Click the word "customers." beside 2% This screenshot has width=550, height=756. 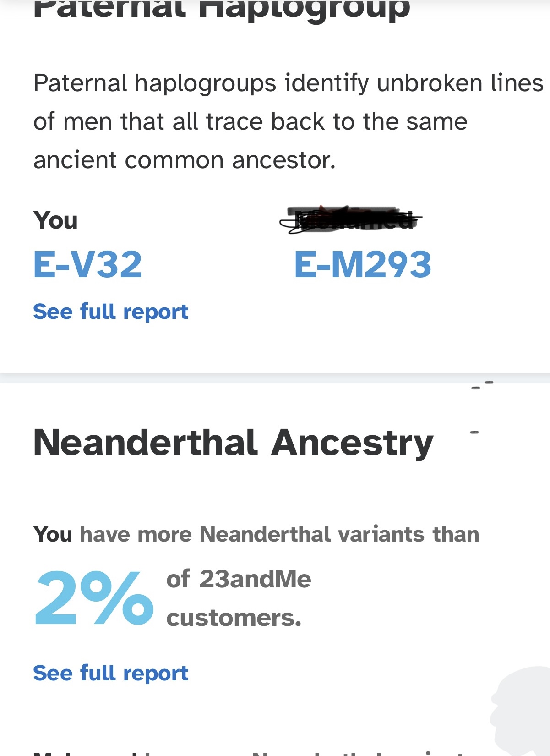pos(234,618)
